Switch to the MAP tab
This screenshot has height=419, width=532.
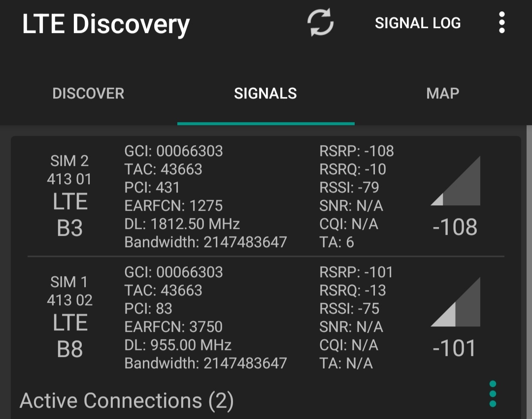click(443, 93)
